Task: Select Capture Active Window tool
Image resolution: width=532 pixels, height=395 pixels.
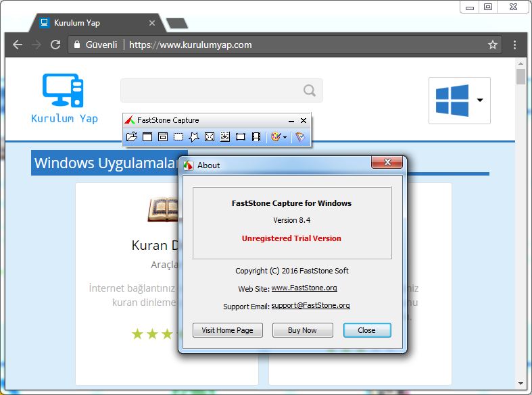Action: pos(147,137)
